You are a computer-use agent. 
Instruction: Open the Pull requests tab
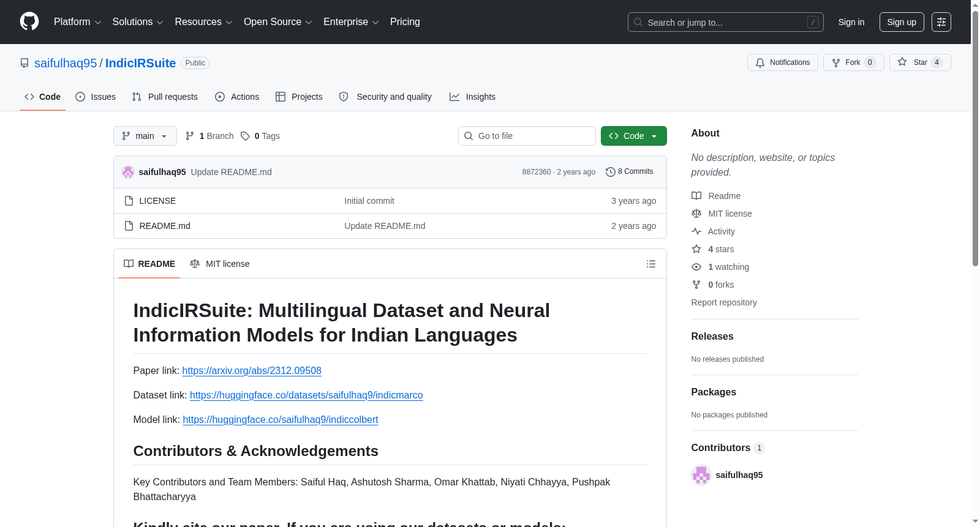pyautogui.click(x=165, y=97)
